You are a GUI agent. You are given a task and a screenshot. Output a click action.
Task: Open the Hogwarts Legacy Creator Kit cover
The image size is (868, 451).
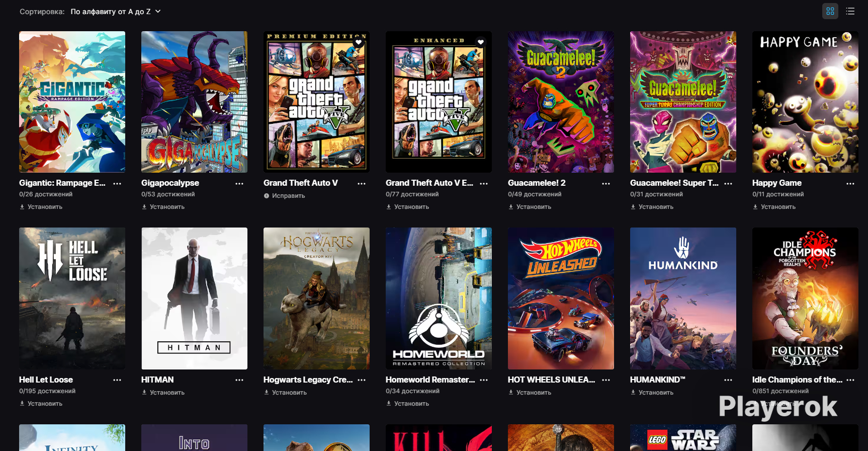click(316, 298)
